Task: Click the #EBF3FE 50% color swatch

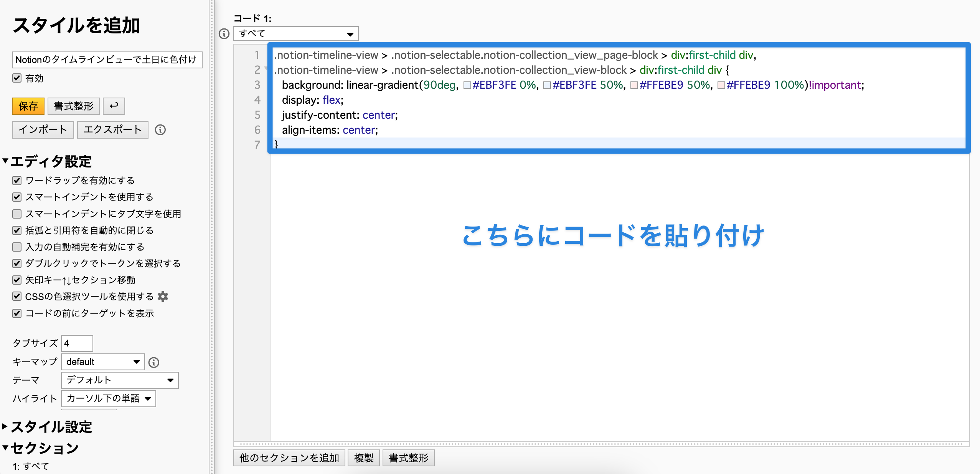Action: coord(547,85)
